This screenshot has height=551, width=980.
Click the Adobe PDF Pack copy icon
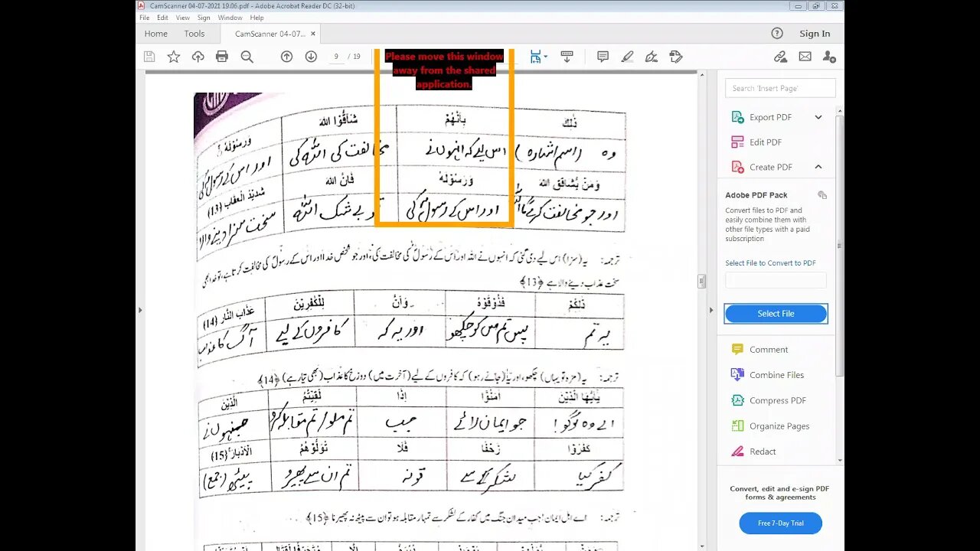(x=822, y=195)
